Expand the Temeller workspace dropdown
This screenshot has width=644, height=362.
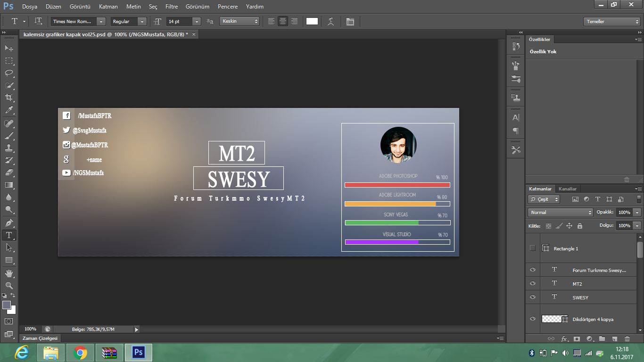[611, 22]
